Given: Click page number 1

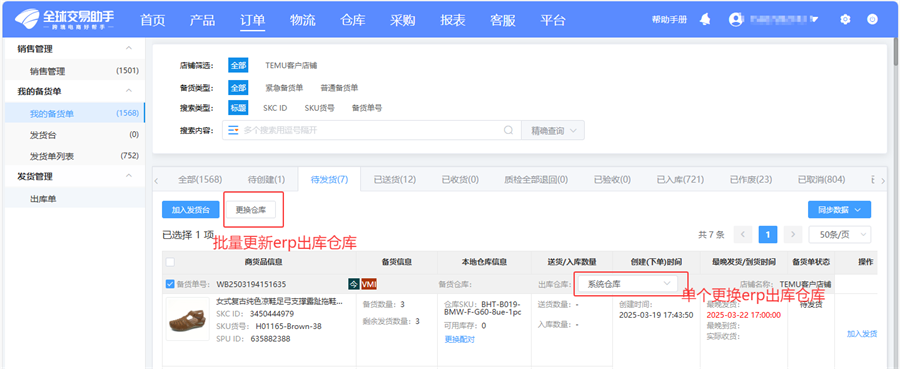Looking at the screenshot, I should (768, 235).
